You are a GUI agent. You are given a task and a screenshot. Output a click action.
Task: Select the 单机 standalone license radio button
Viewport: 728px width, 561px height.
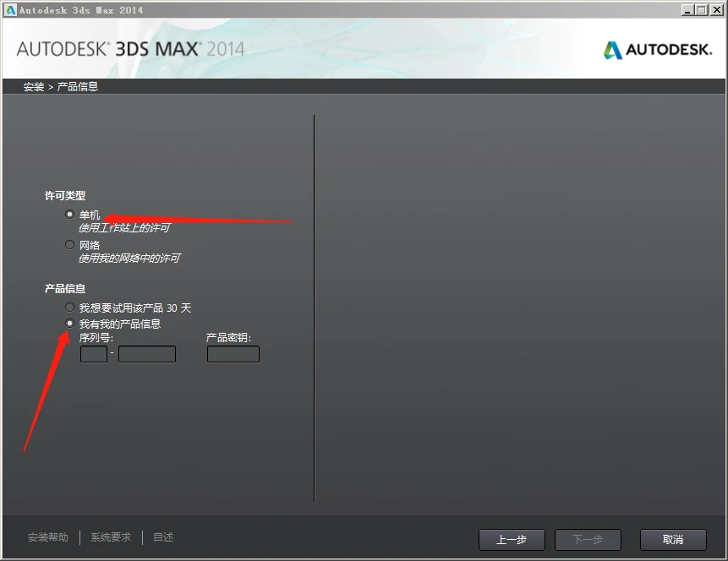(69, 215)
